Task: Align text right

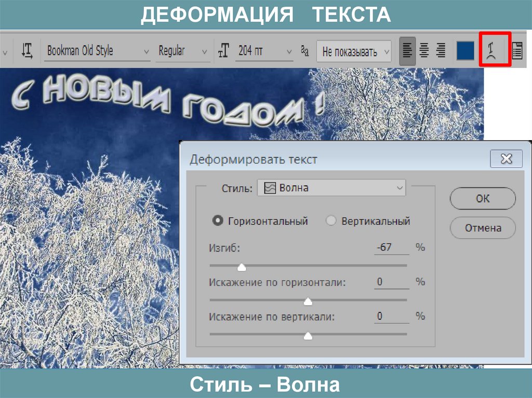Action: tap(441, 51)
